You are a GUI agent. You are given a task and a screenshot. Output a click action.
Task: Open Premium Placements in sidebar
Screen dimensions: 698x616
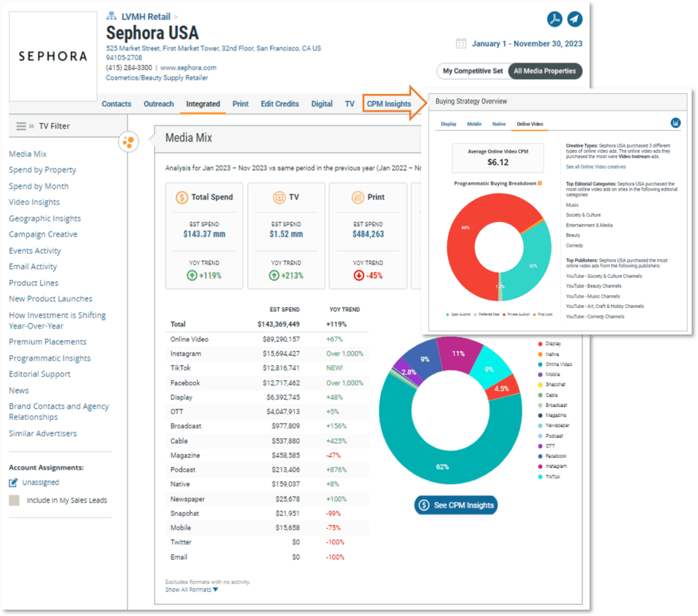click(48, 342)
